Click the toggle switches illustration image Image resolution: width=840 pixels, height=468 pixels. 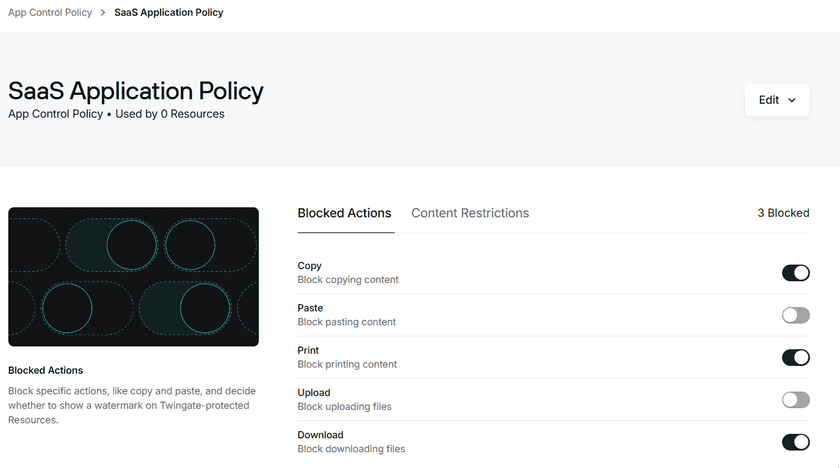(133, 277)
